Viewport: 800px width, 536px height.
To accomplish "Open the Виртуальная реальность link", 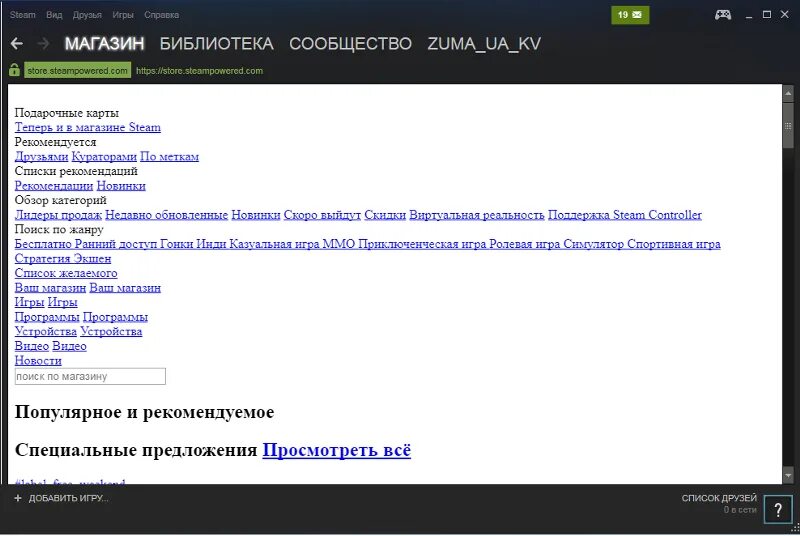I will click(x=477, y=215).
